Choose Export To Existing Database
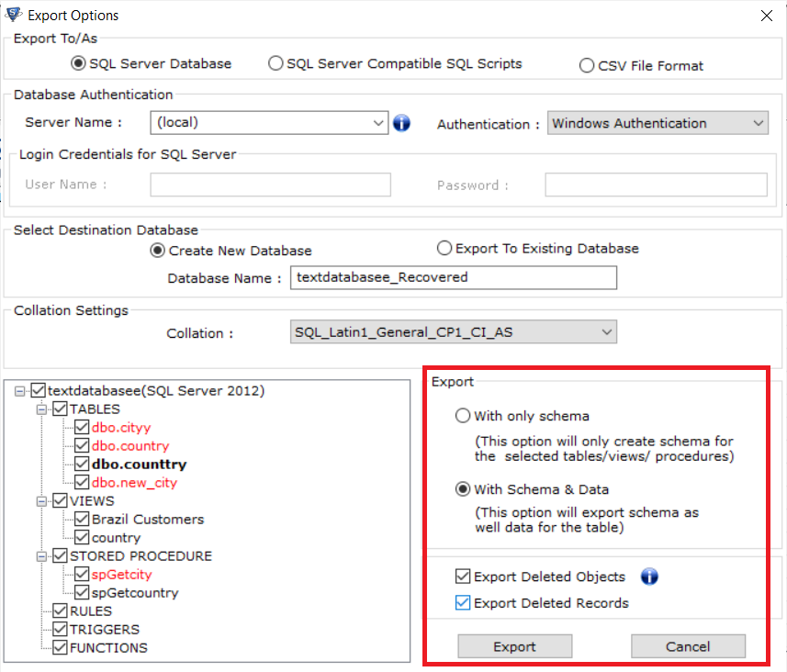The height and width of the screenshot is (672, 787). click(x=444, y=247)
